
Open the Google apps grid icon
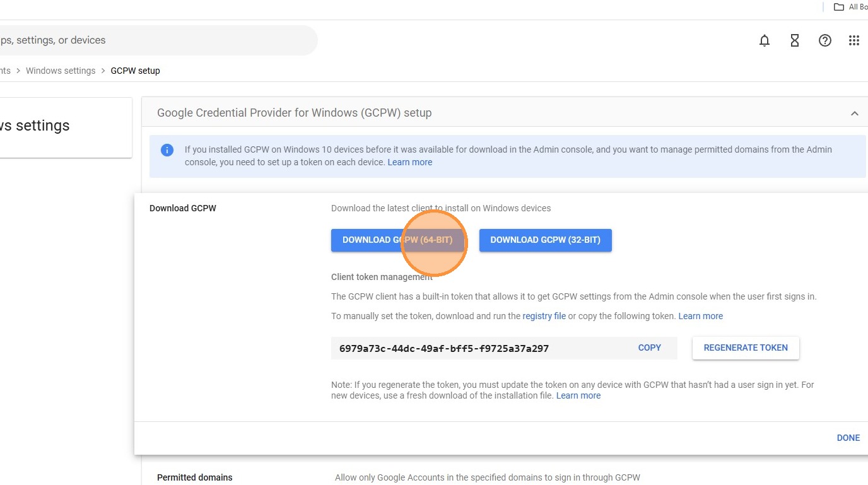point(854,40)
